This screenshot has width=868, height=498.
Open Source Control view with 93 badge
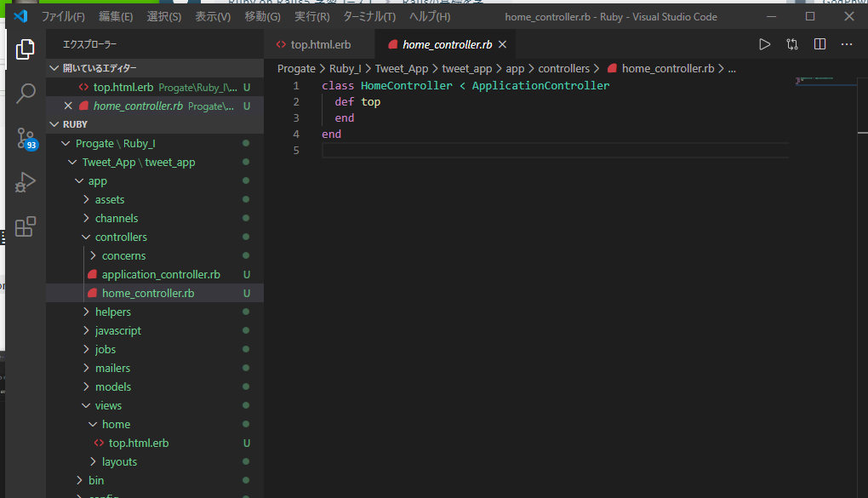(x=26, y=138)
